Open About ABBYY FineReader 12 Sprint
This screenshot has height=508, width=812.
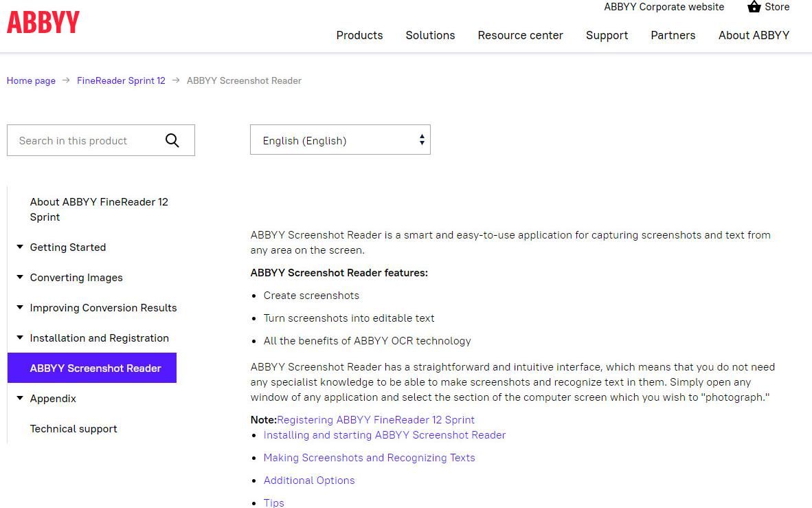coord(99,210)
